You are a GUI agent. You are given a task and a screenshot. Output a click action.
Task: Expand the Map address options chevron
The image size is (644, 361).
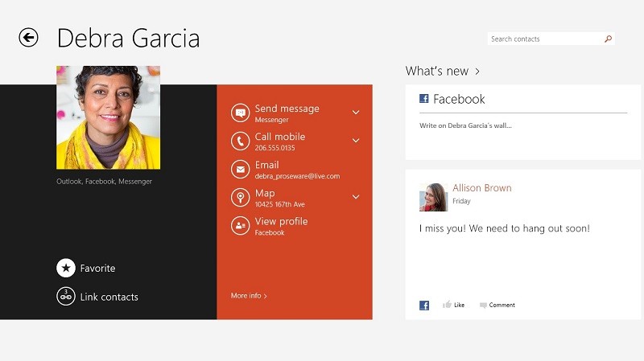(356, 197)
